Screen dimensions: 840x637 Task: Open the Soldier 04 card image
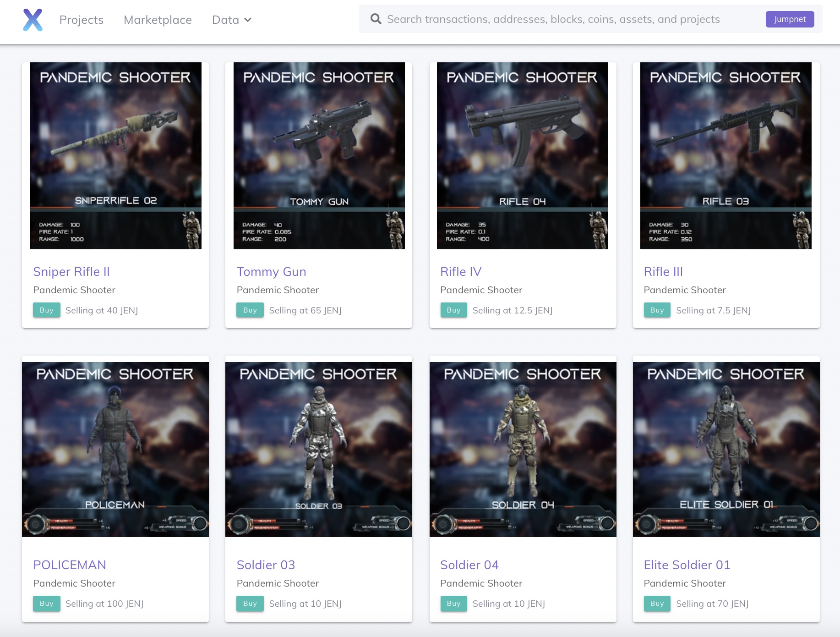(x=523, y=450)
